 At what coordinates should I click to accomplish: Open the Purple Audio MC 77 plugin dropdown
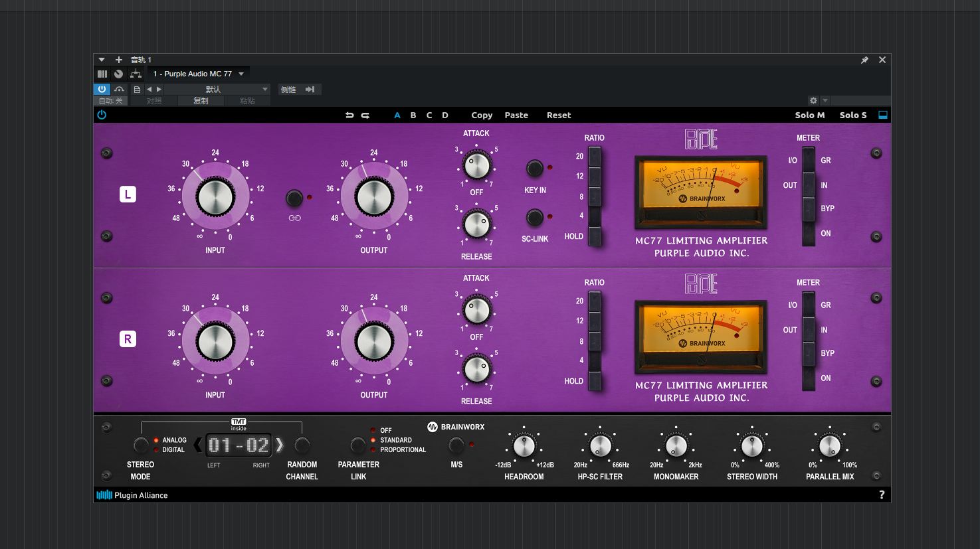[x=198, y=73]
